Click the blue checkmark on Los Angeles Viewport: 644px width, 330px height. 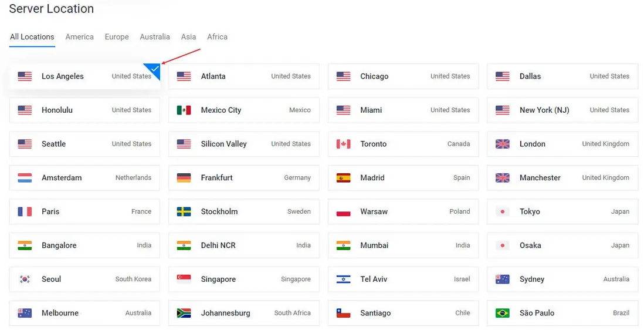154,69
